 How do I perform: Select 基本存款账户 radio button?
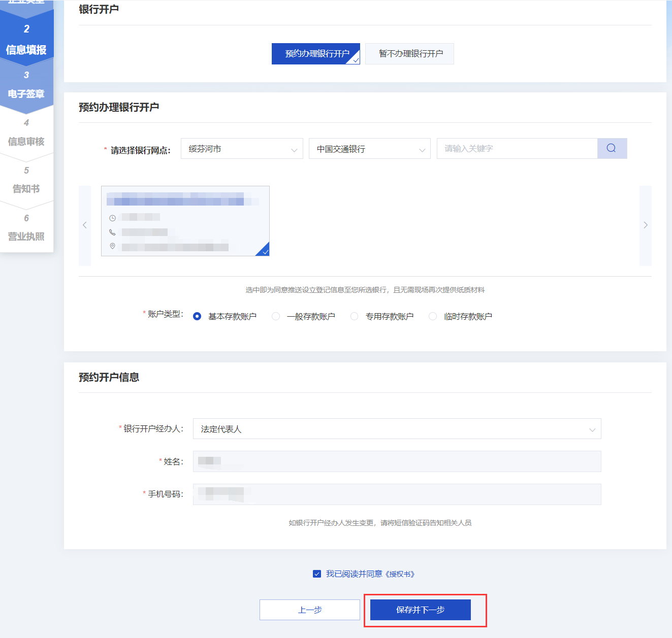pos(197,316)
